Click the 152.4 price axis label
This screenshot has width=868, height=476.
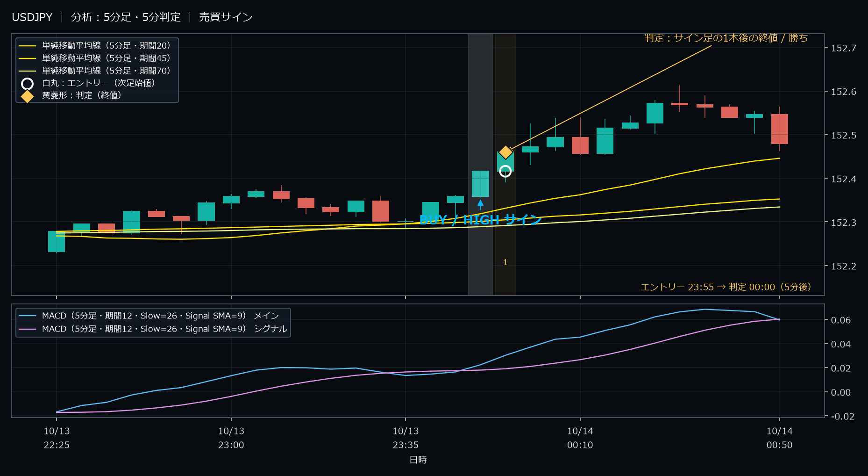coord(844,179)
